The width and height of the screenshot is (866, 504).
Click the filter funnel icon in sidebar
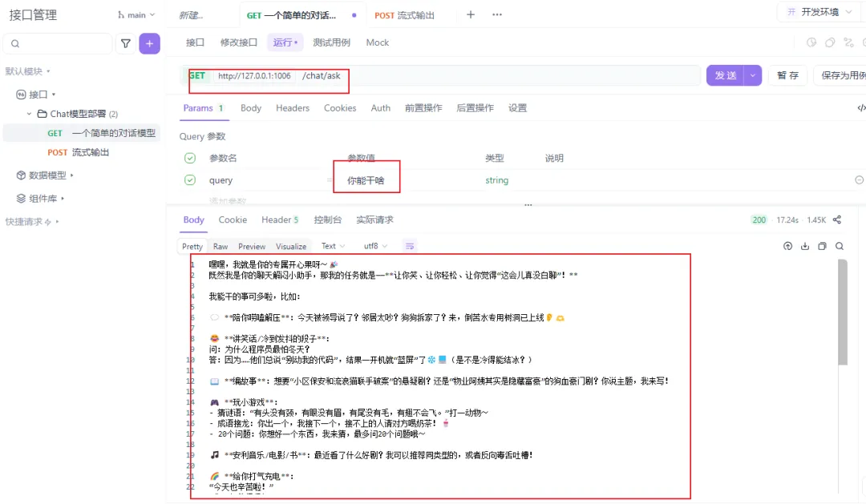[126, 43]
